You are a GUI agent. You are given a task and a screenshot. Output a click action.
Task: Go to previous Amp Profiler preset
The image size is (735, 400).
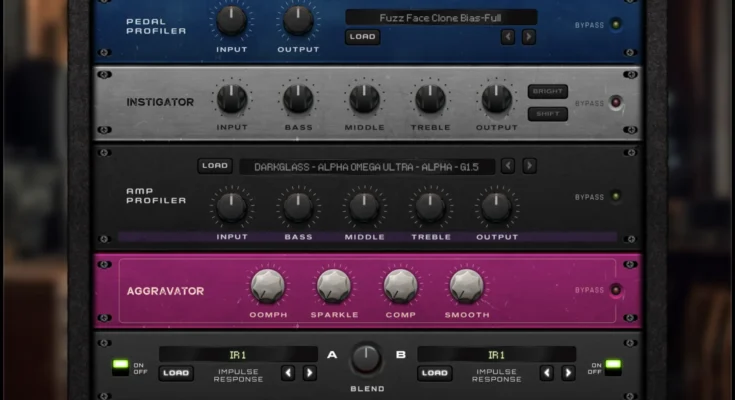point(508,166)
